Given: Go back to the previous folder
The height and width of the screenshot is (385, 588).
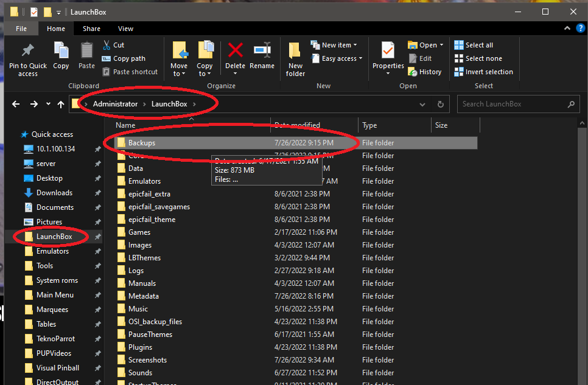Looking at the screenshot, I should point(16,104).
